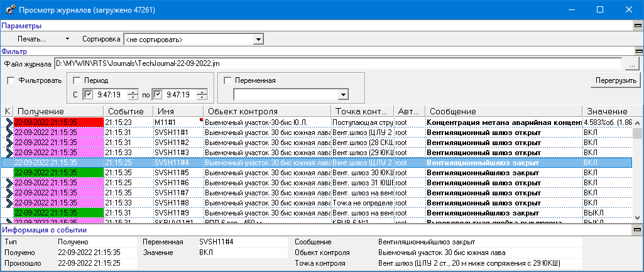
Task: Select the red M11#1 timestamp cell
Action: coord(58,122)
